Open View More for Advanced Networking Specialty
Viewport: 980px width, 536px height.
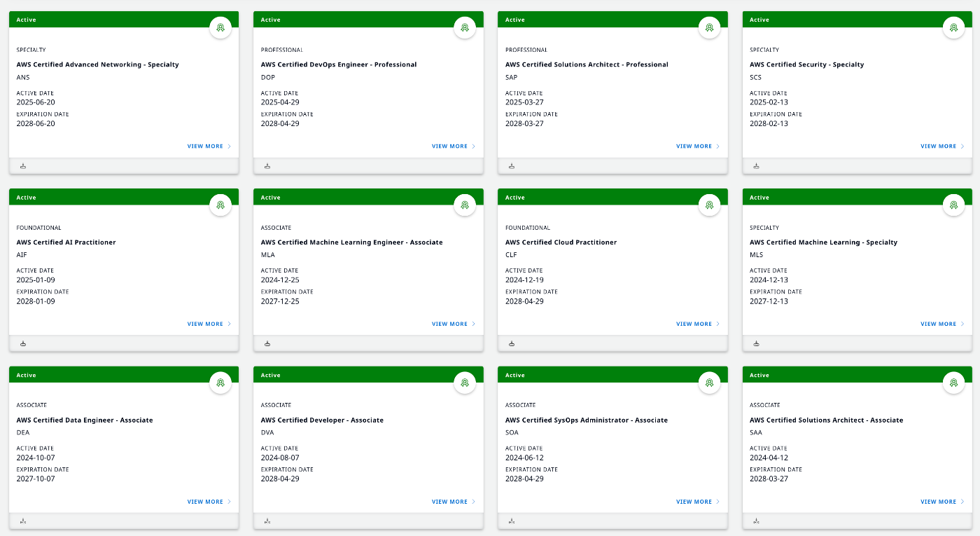209,146
